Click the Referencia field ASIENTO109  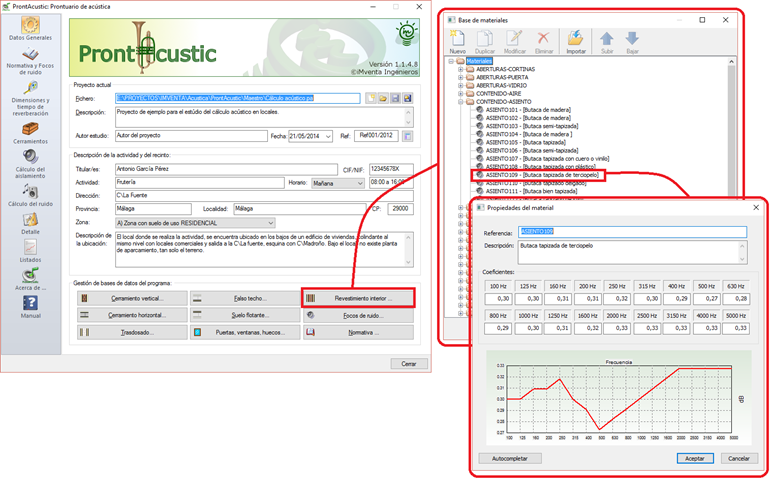[x=632, y=231]
